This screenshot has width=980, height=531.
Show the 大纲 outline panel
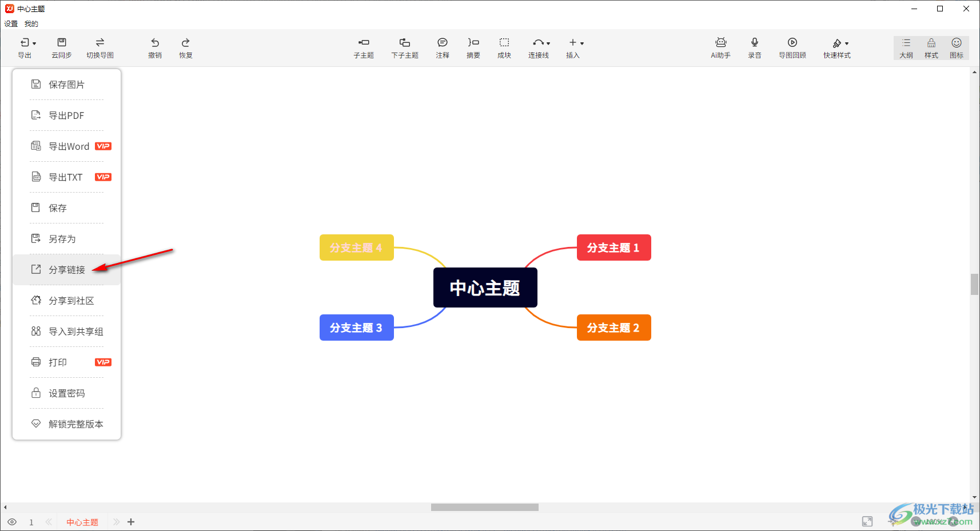coord(906,48)
